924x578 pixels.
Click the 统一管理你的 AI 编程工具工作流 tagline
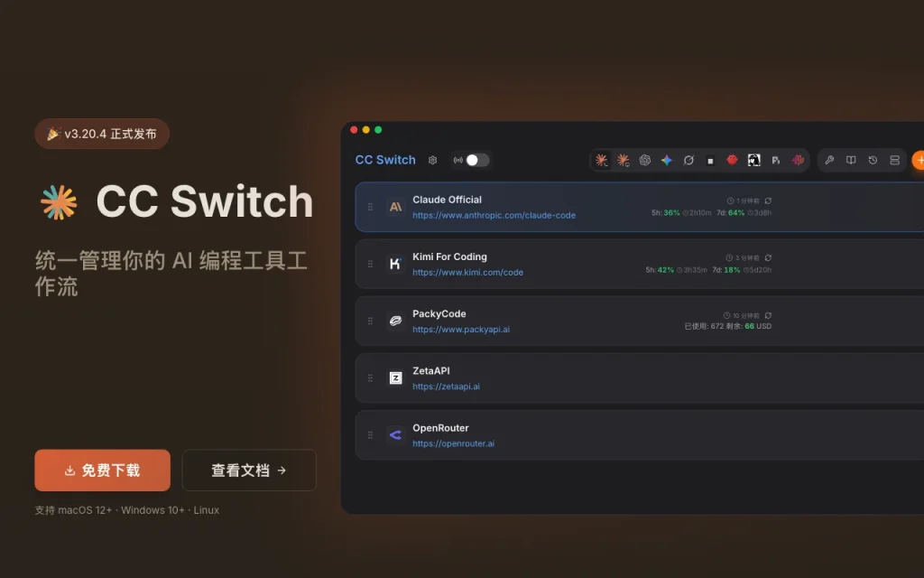click(x=171, y=273)
